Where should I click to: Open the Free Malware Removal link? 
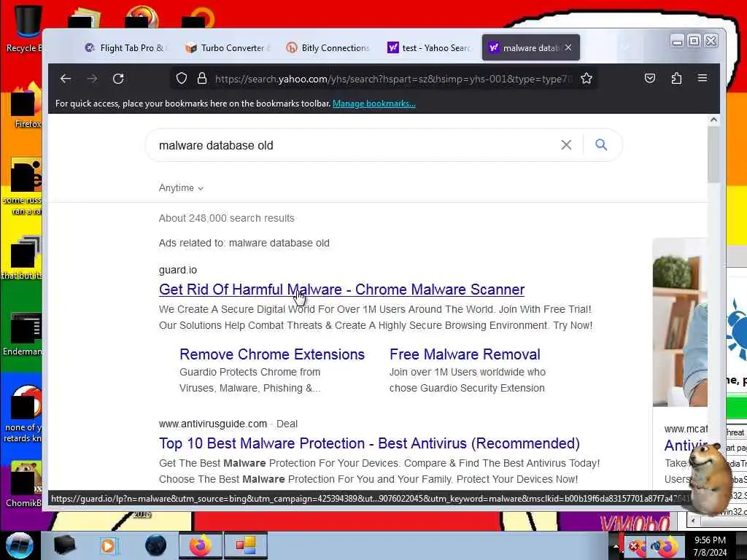point(465,354)
